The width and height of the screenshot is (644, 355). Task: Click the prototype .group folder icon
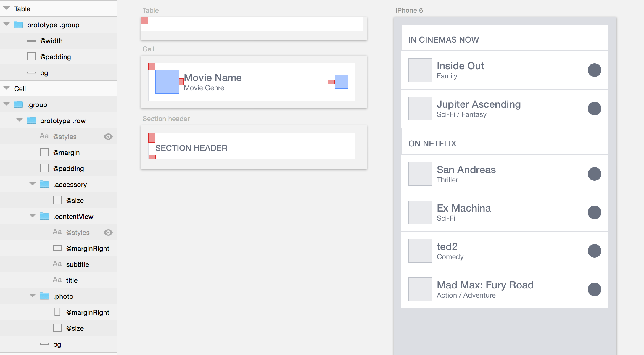click(18, 25)
